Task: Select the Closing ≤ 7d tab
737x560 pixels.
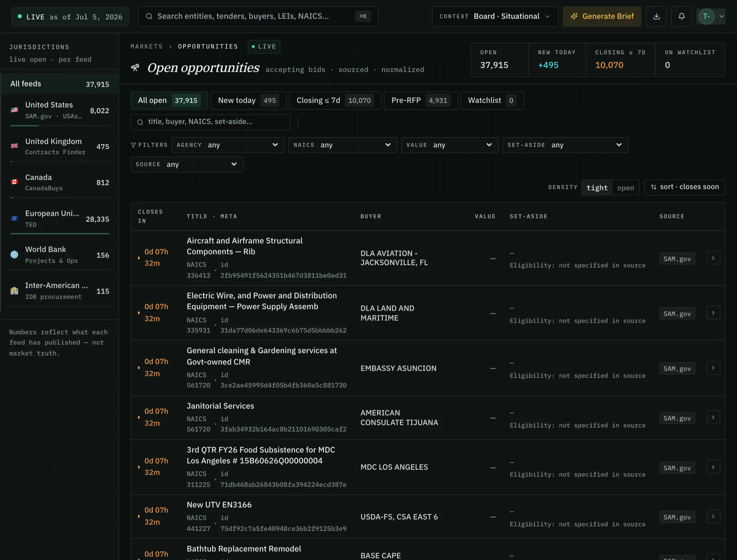Action: [335, 101]
